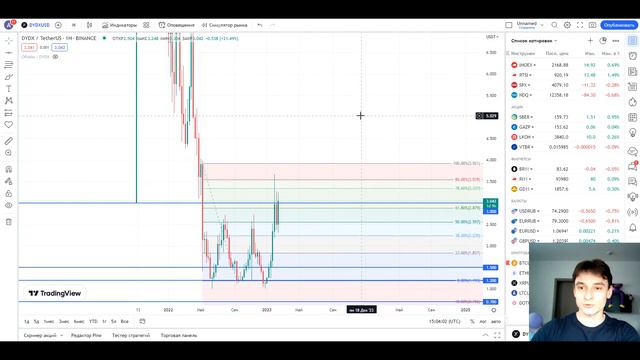Screen dimensions: 640x360
Task: Open the user profile avatar menu
Action: coord(9,25)
